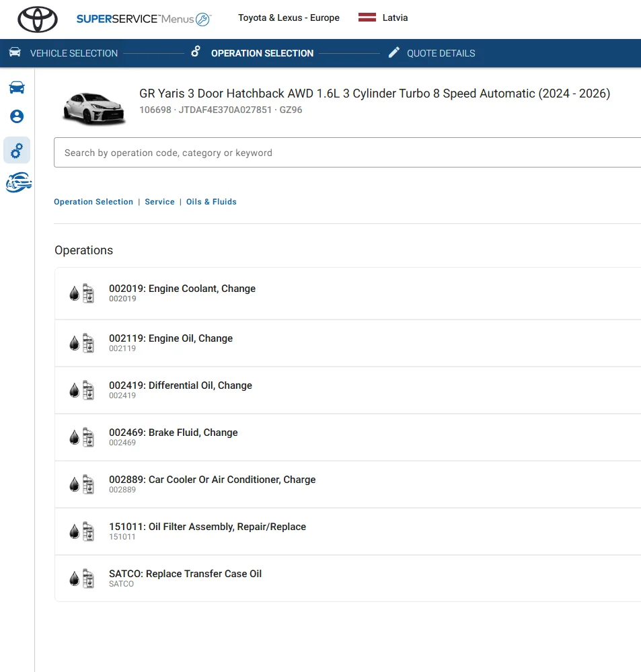Click the gears icon in the step bar
Viewport: 641px width, 672px height.
pos(195,52)
